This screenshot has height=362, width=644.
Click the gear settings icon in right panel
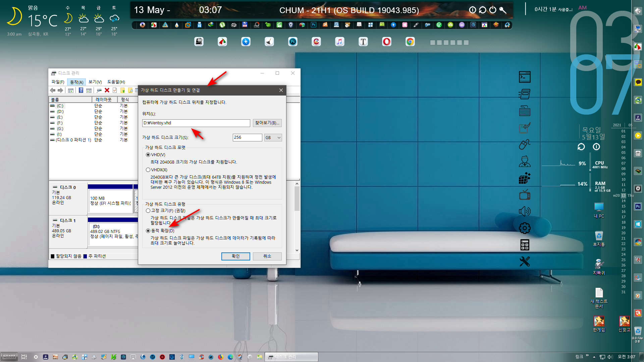pyautogui.click(x=525, y=228)
